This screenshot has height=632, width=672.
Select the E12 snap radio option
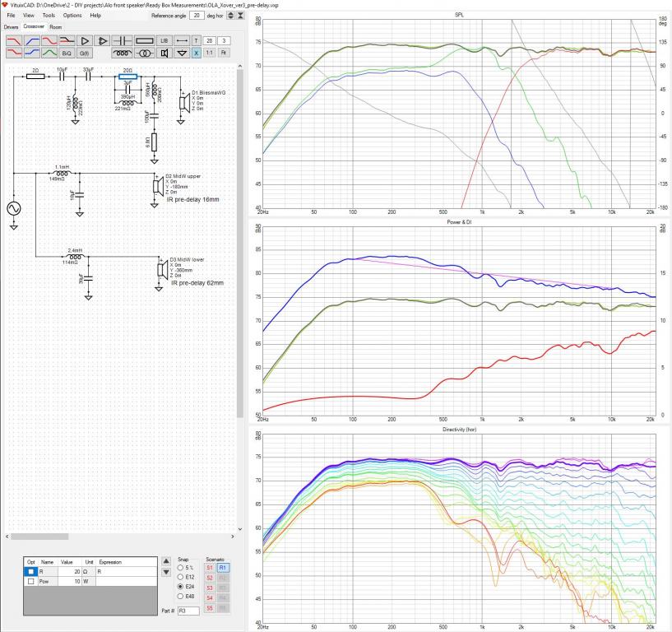pyautogui.click(x=180, y=577)
